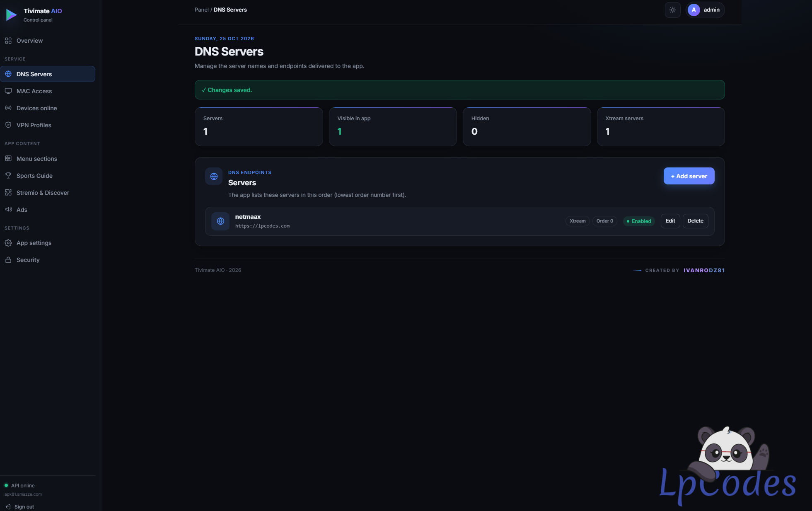This screenshot has height=511, width=812.
Task: Click the lock icon next to Security
Action: point(8,260)
